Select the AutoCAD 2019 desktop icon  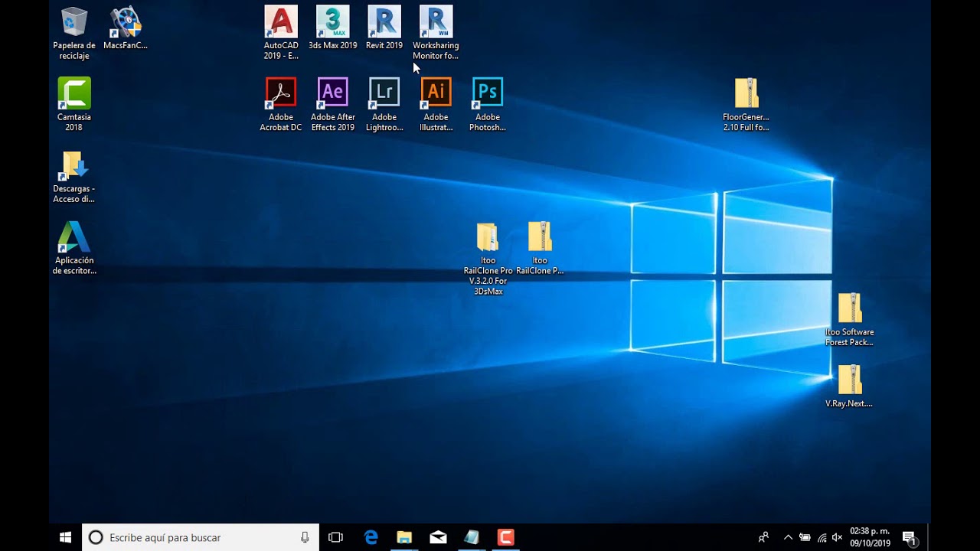[281, 34]
